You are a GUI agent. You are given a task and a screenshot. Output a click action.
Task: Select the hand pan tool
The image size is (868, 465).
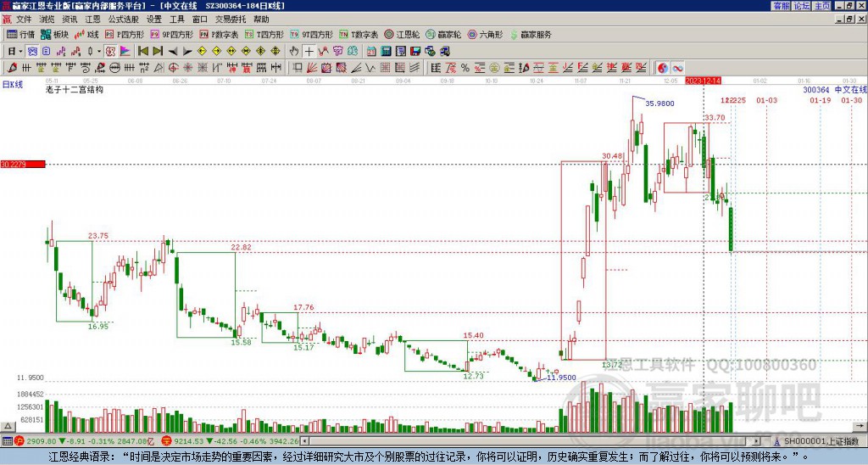pyautogui.click(x=294, y=52)
